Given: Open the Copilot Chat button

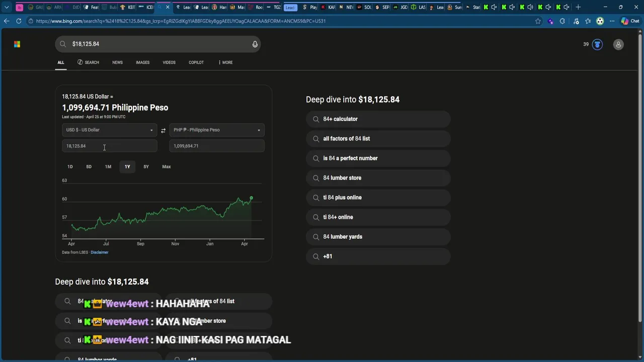Looking at the screenshot, I should (630, 21).
